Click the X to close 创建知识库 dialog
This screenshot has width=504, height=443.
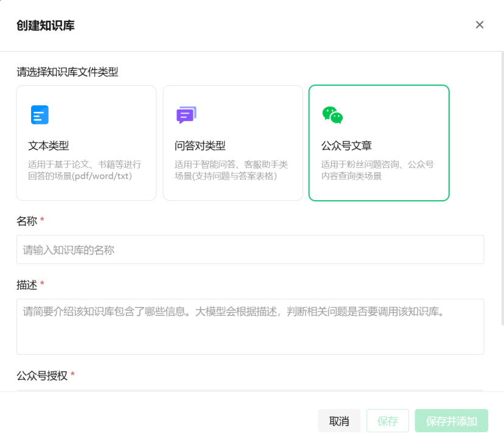point(480,24)
